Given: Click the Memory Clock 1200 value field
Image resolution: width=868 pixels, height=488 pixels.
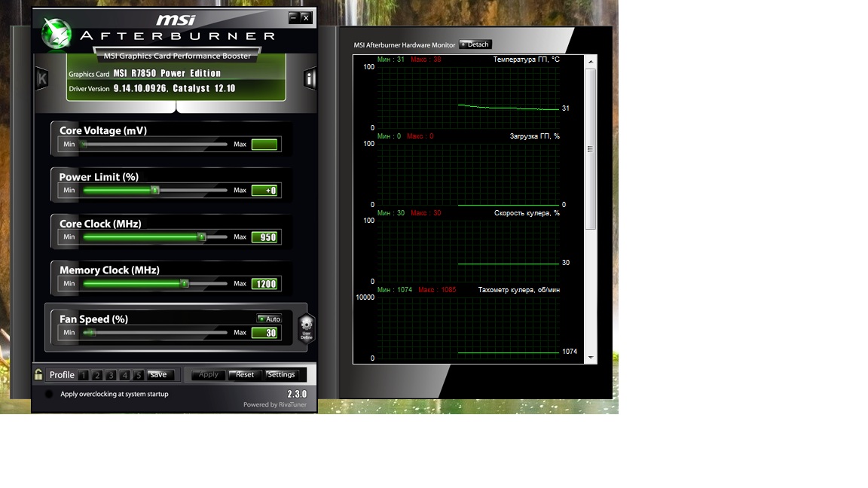Looking at the screenshot, I should coord(264,284).
